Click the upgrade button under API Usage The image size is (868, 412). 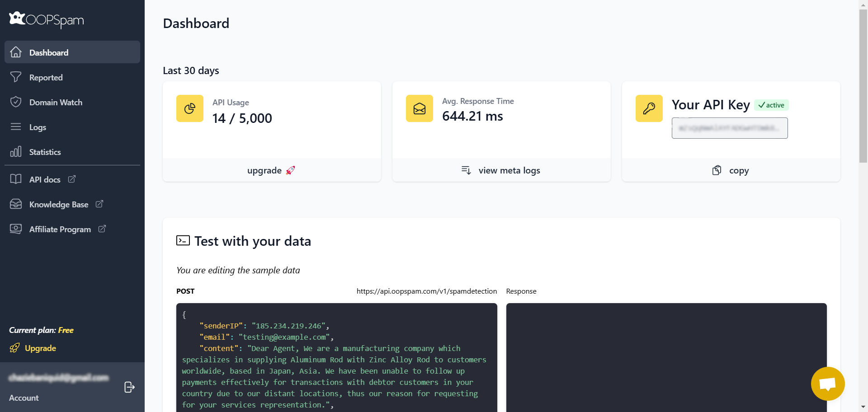pyautogui.click(x=272, y=170)
